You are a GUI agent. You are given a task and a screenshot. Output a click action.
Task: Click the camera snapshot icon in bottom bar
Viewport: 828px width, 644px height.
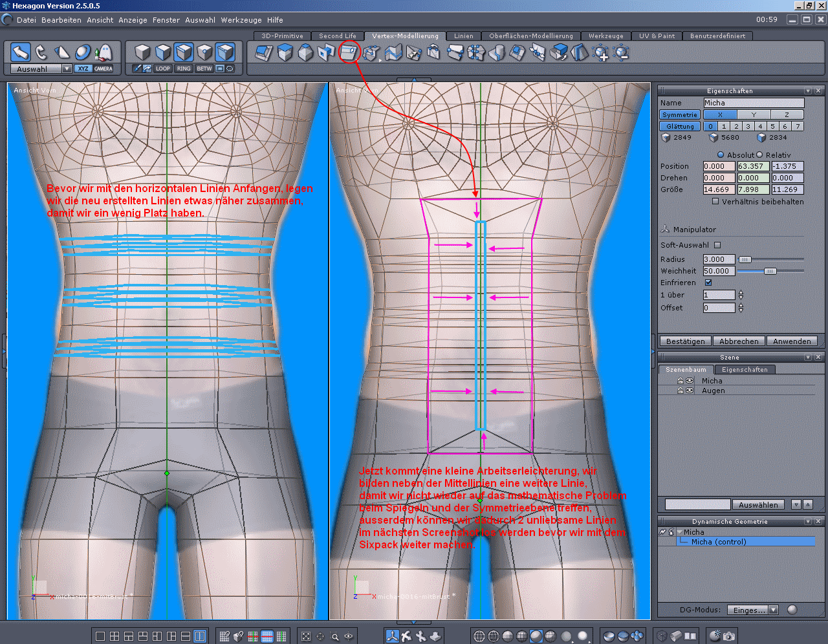[729, 636]
